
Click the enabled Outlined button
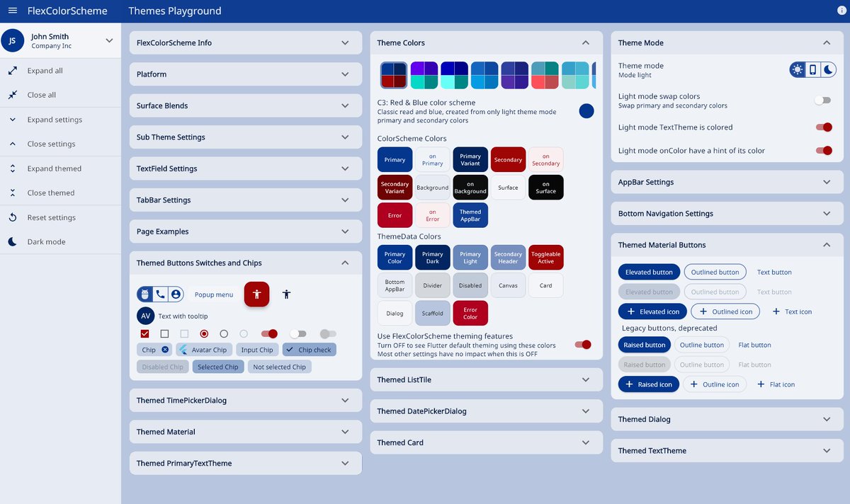[715, 272]
